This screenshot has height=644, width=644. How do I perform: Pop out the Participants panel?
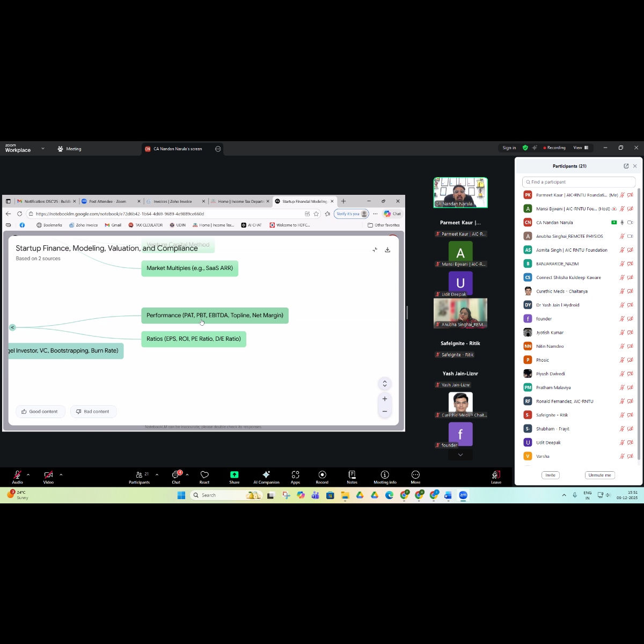coord(626,166)
